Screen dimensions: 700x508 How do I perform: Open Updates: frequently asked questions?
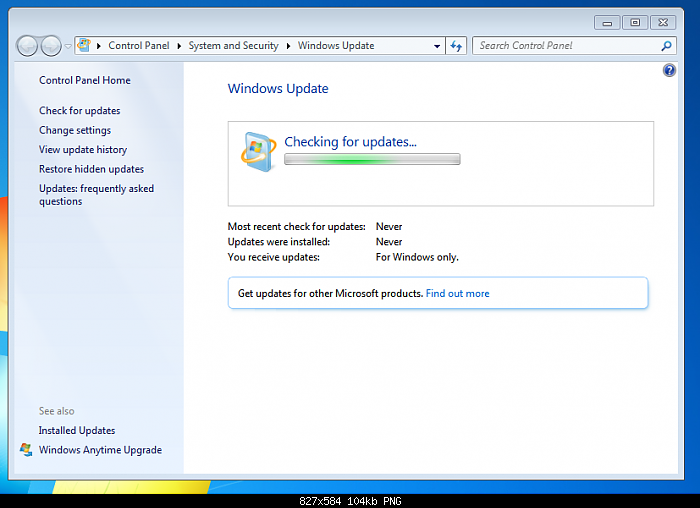tap(96, 195)
